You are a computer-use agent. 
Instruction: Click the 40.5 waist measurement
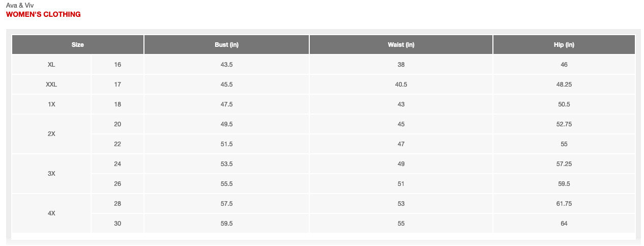pos(401,85)
